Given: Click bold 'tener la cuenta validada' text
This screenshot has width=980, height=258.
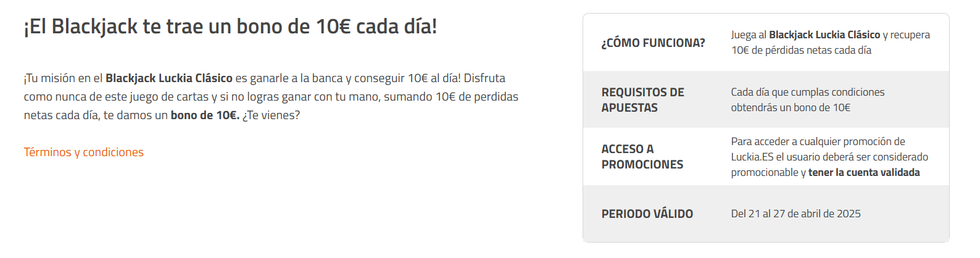Looking at the screenshot, I should pos(864,173).
